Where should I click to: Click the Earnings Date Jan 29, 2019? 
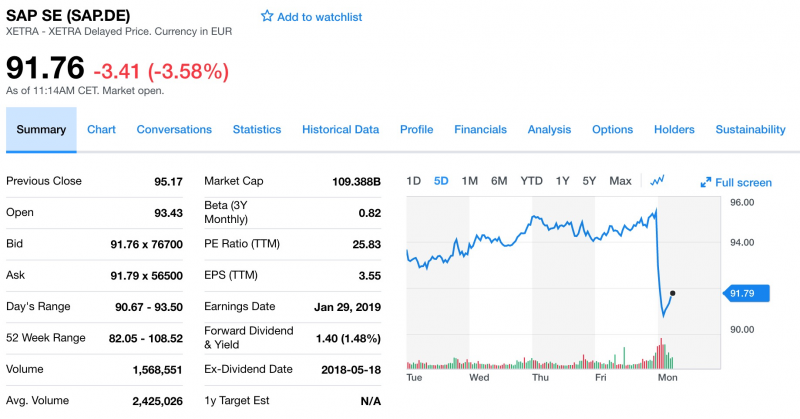pos(347,307)
